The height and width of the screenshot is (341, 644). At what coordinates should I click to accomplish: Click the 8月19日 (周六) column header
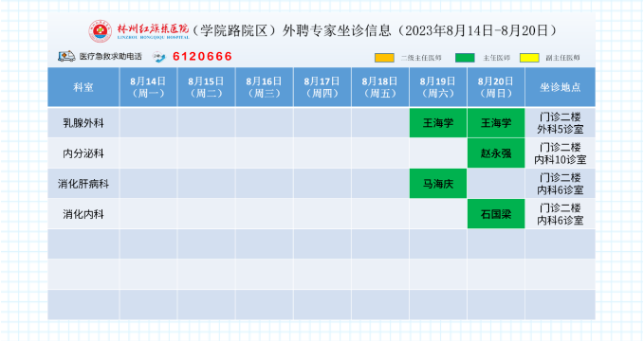[438, 87]
